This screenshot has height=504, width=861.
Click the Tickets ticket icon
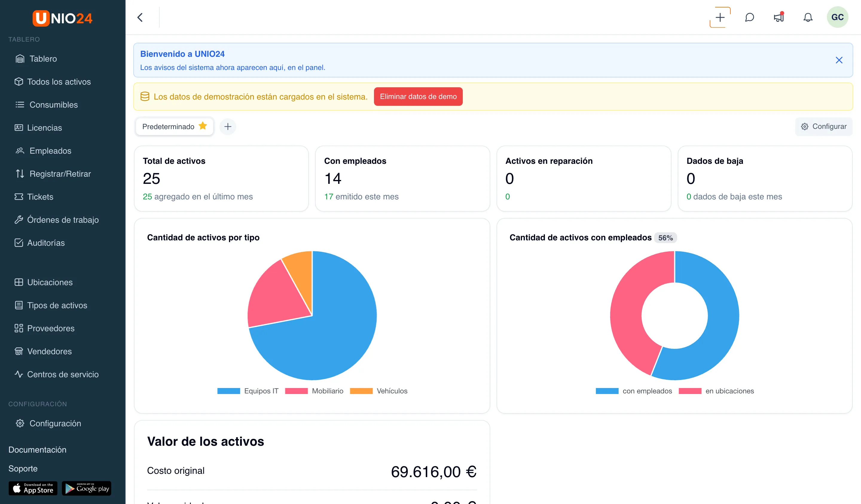[19, 197]
